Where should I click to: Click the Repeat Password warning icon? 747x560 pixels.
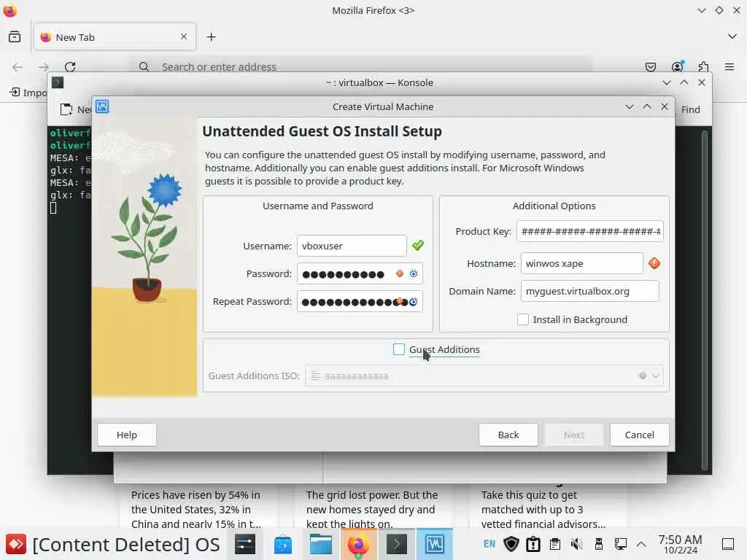tap(400, 301)
